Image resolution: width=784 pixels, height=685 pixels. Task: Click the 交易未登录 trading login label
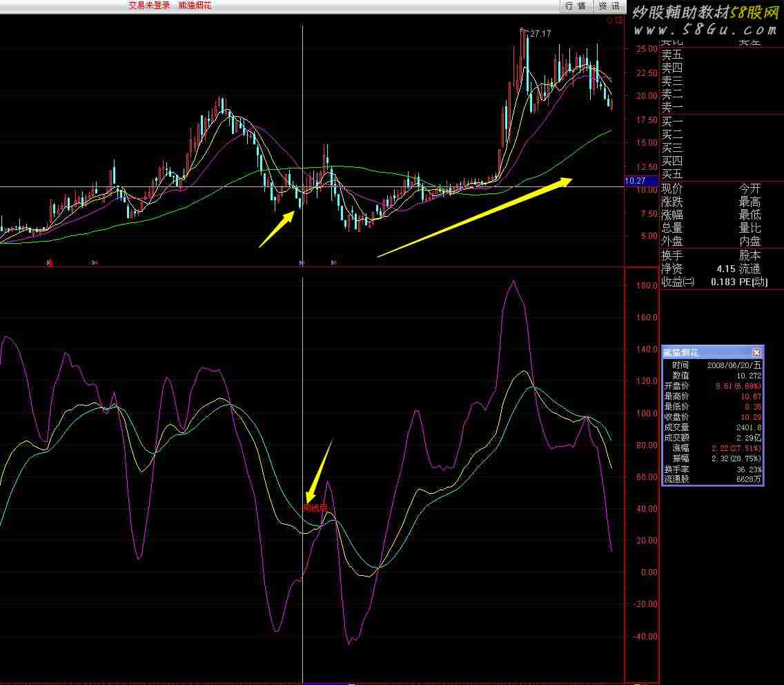tap(148, 6)
